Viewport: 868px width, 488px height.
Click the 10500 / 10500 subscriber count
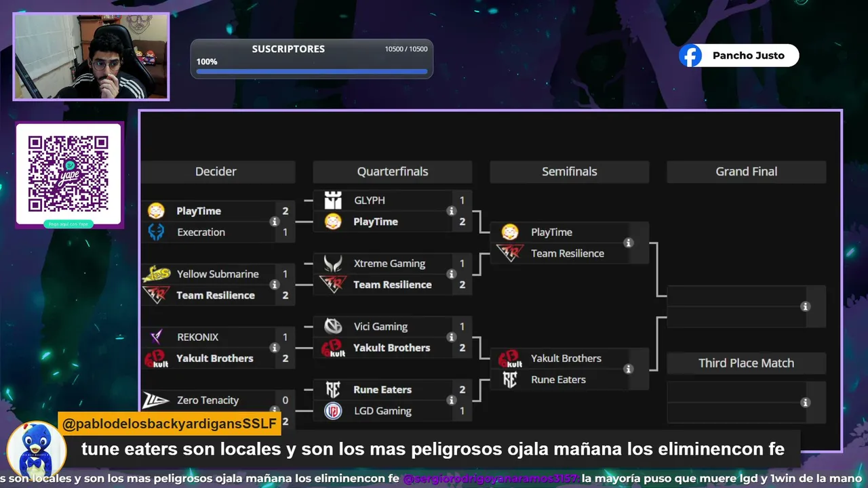click(406, 49)
